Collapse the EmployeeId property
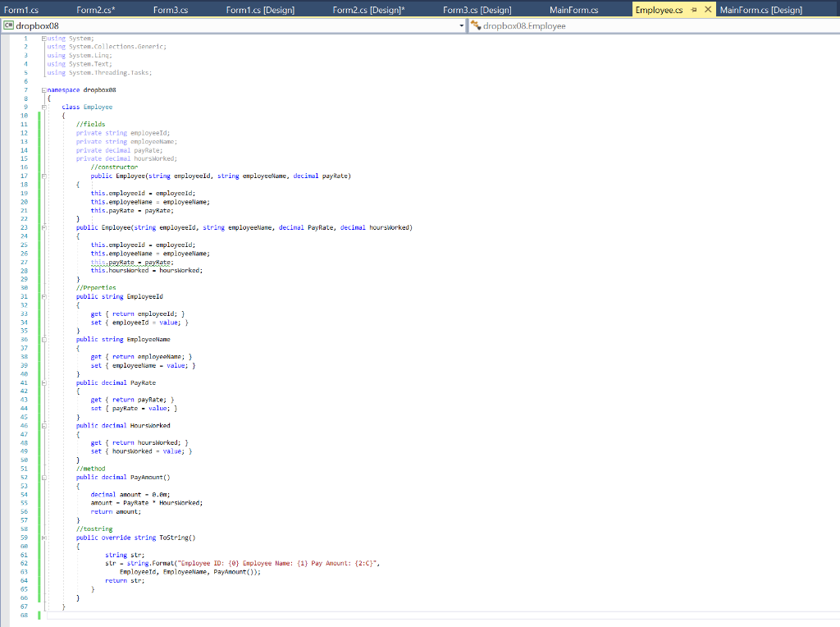Image resolution: width=840 pixels, height=627 pixels. 45,296
